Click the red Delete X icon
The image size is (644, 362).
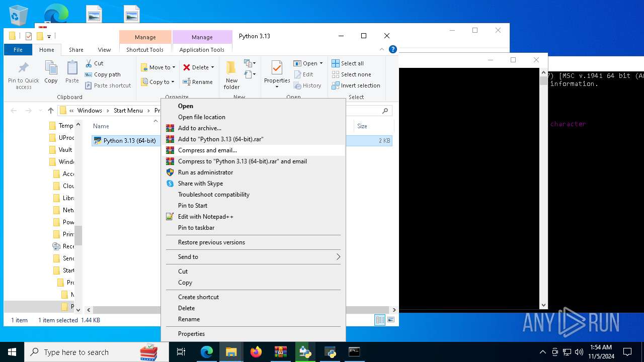(x=187, y=67)
